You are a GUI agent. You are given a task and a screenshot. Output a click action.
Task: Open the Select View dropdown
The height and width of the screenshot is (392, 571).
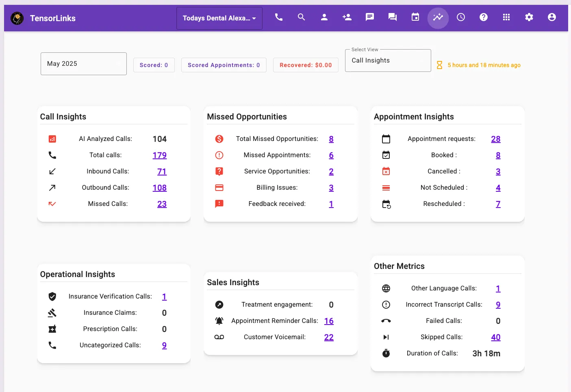(x=388, y=60)
